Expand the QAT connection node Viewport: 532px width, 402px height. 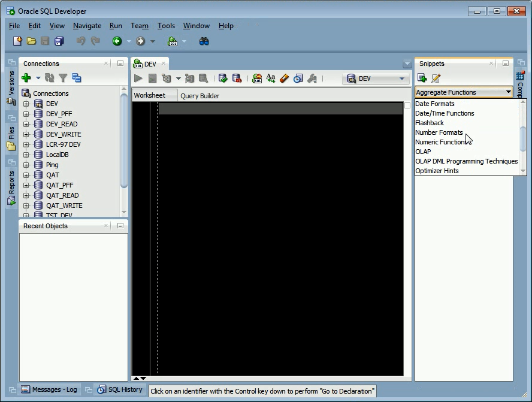pyautogui.click(x=26, y=175)
